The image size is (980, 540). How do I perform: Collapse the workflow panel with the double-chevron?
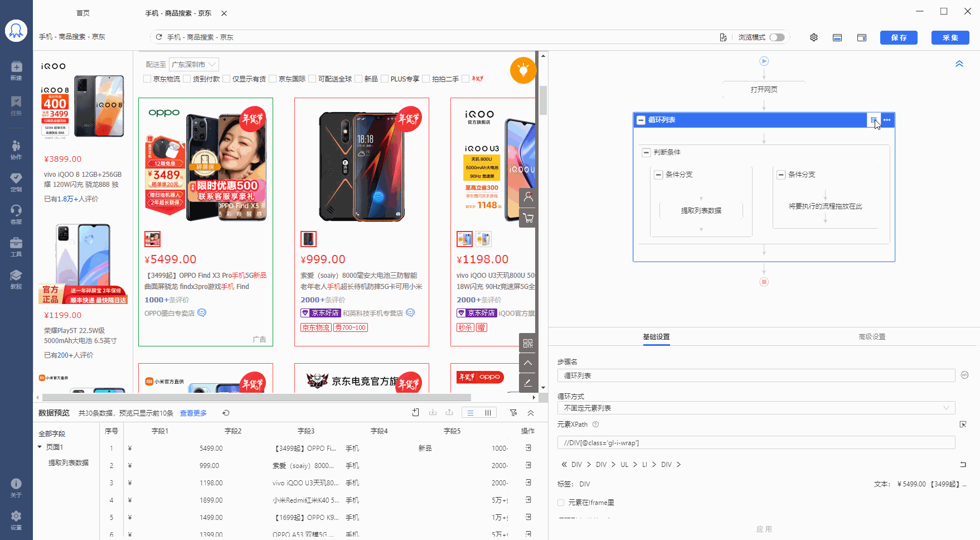pos(959,64)
